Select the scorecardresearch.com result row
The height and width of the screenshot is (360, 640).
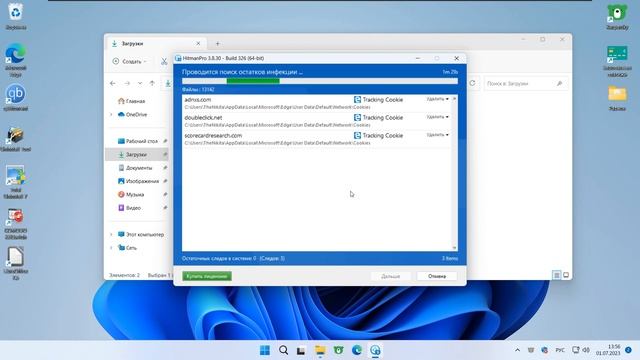pos(317,139)
